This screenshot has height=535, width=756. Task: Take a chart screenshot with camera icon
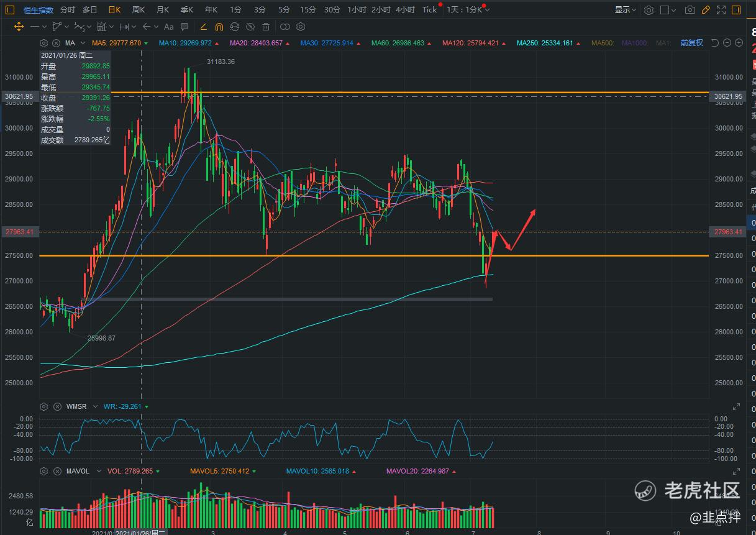point(690,10)
